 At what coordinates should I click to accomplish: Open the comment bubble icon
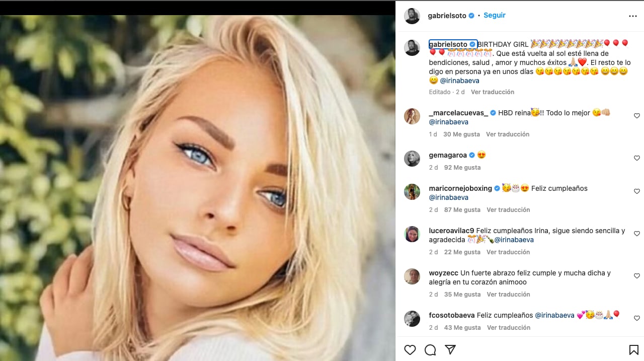[x=430, y=349]
